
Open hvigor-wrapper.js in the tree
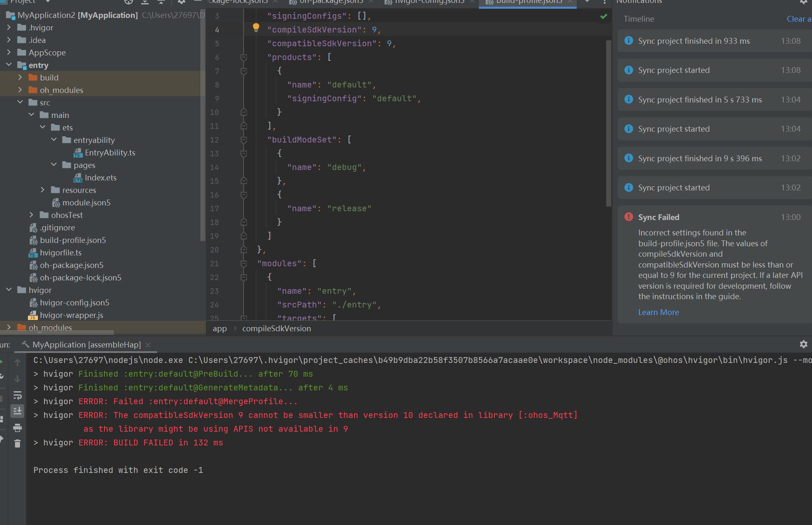[71, 315]
